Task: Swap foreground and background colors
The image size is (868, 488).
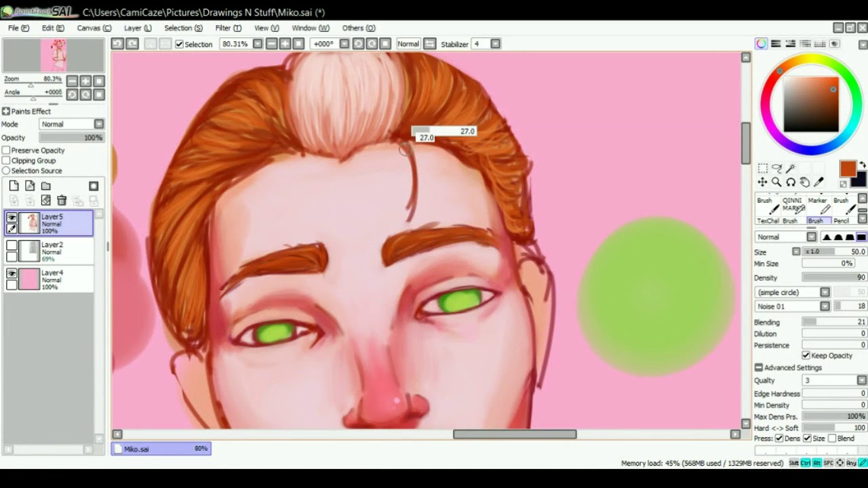Action: (863, 165)
